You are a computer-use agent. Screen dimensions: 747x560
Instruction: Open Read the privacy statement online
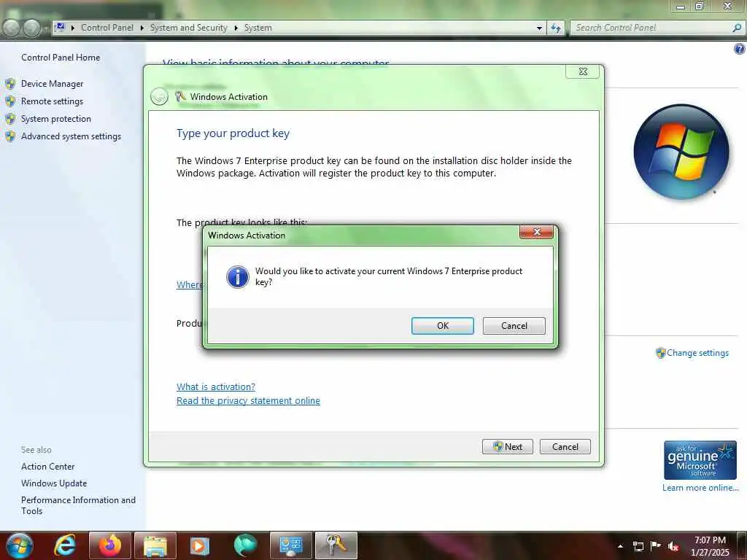(x=248, y=400)
